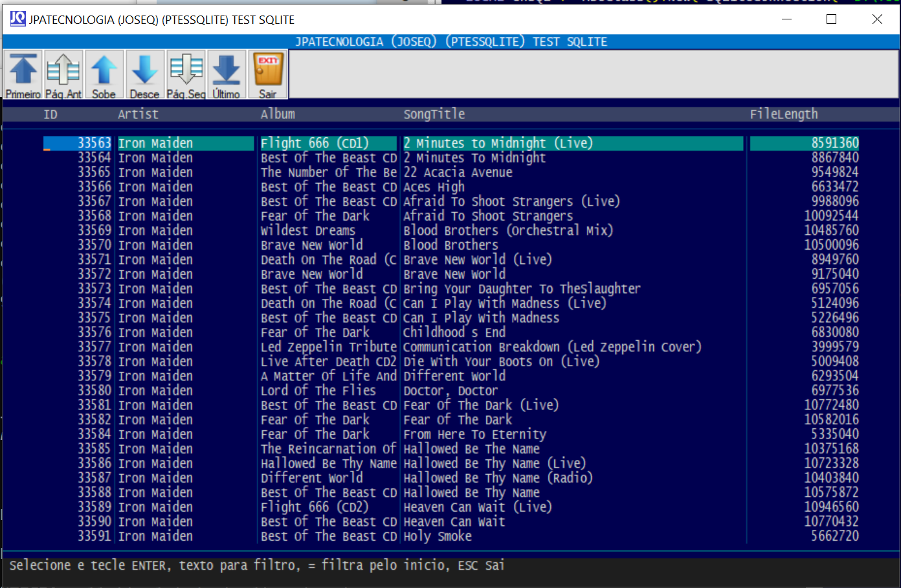The image size is (901, 588).
Task: Click file length 5662720
Action: click(x=835, y=536)
